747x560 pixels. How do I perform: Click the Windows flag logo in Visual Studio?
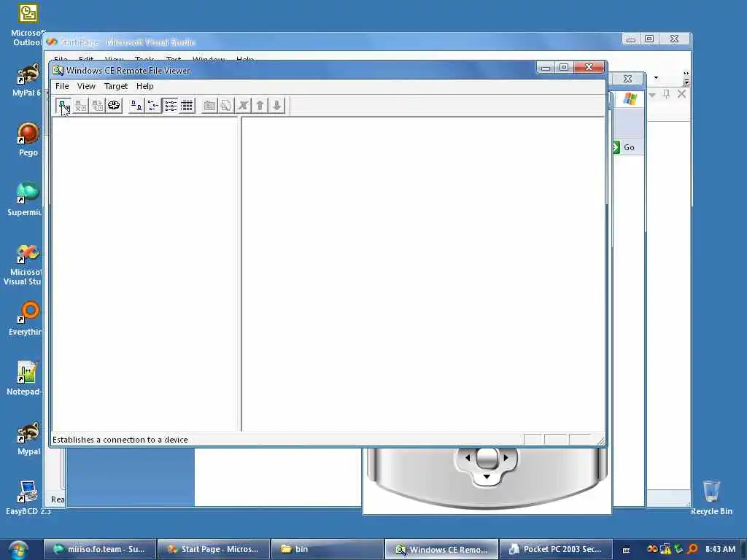[x=630, y=99]
